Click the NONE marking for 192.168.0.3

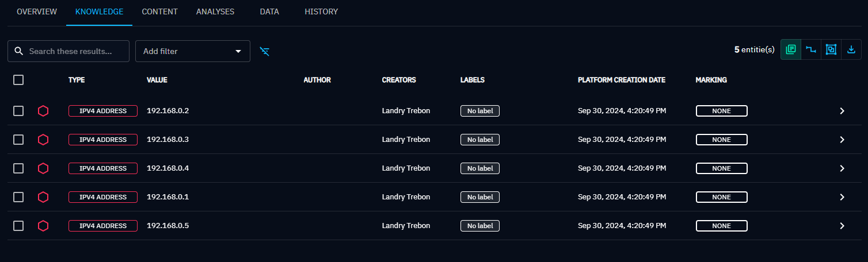(721, 140)
